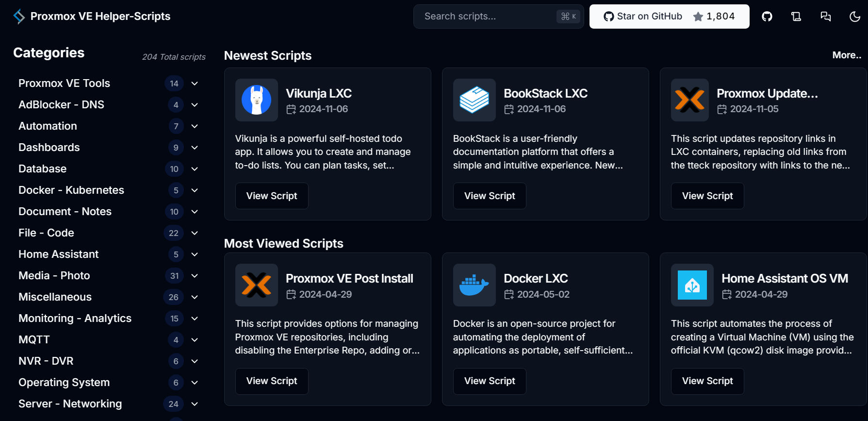The width and height of the screenshot is (868, 421).
Task: Expand the Docker - Kubernetes category chevron
Action: pos(195,190)
